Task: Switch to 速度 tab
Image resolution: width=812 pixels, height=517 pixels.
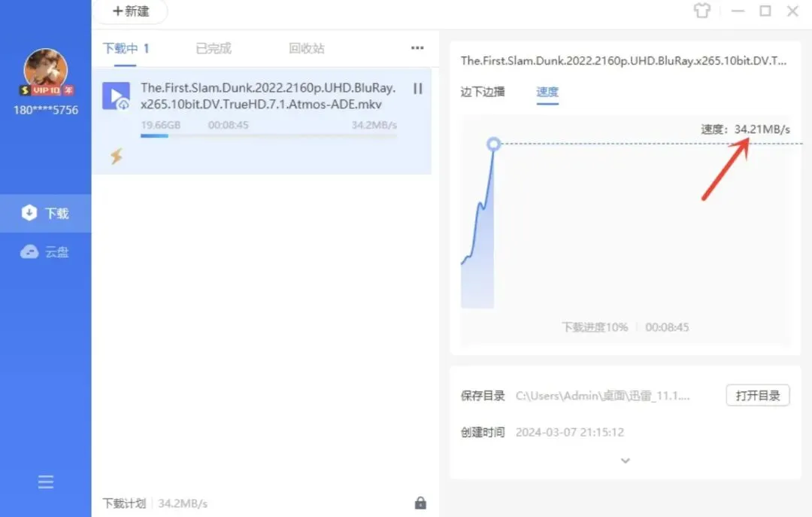Action: point(547,92)
